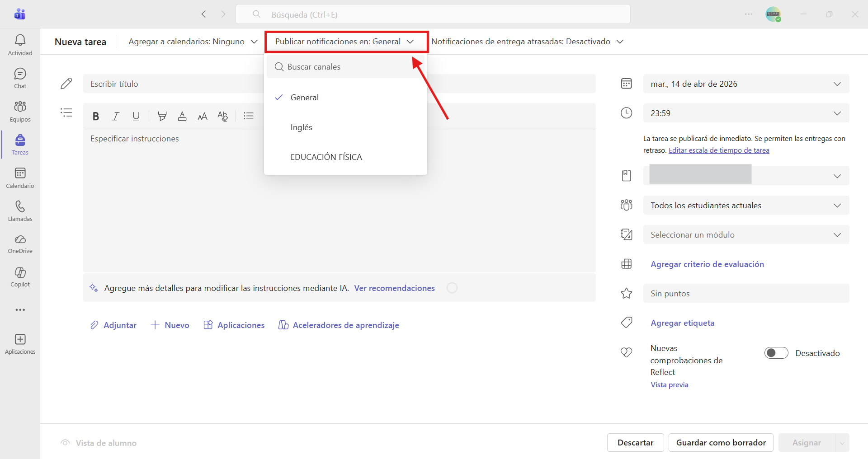The height and width of the screenshot is (459, 868).
Task: Click the Teams logo icon
Action: (x=20, y=14)
